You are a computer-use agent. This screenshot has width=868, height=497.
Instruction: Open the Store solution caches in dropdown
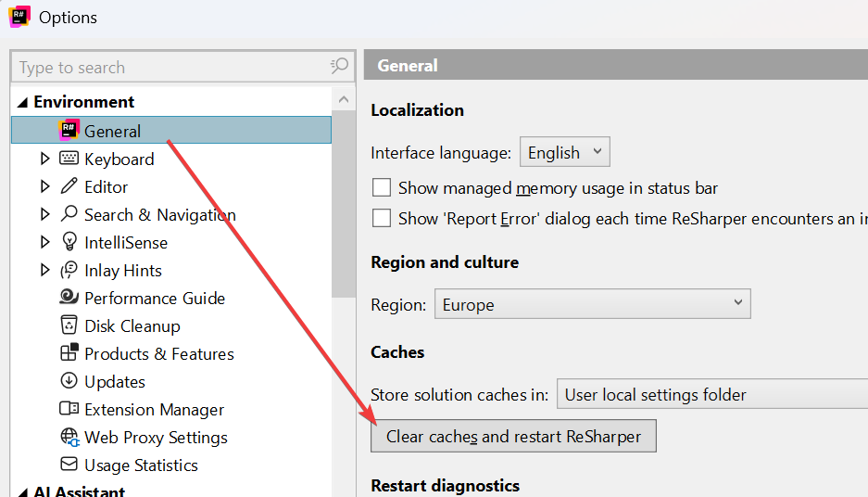(712, 394)
